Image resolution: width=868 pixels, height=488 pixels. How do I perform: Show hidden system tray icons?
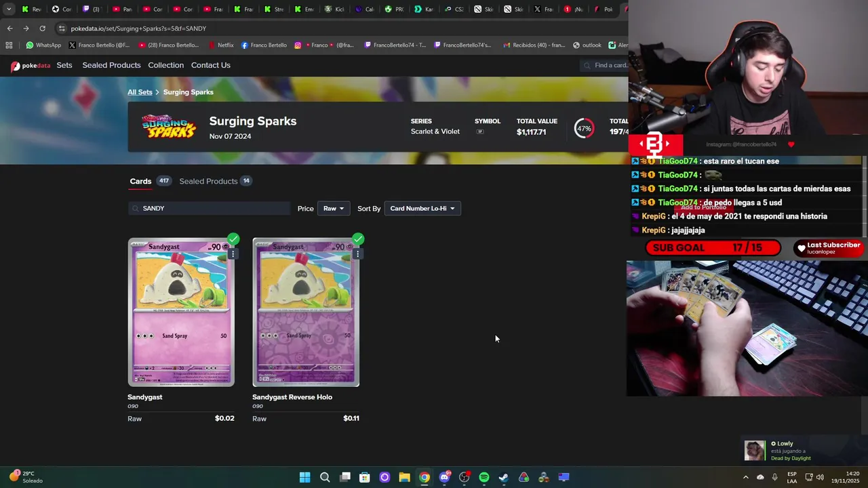pos(746,477)
